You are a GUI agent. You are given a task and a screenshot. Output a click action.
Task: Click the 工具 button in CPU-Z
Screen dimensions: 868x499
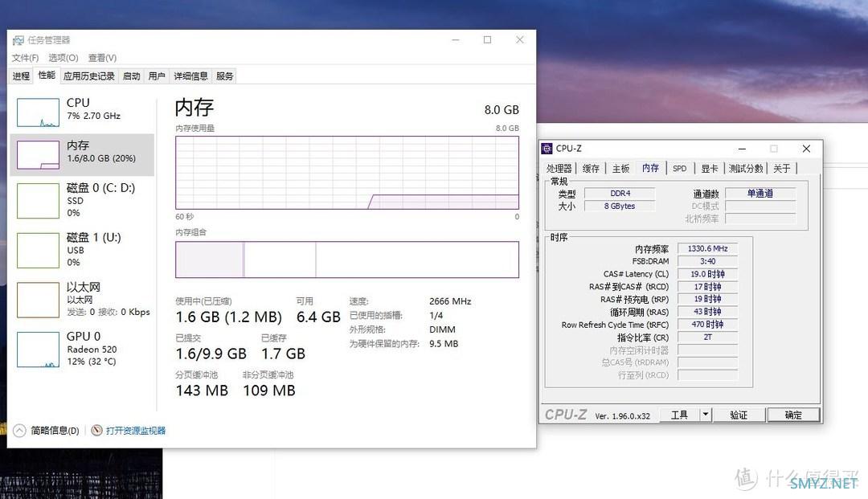679,415
